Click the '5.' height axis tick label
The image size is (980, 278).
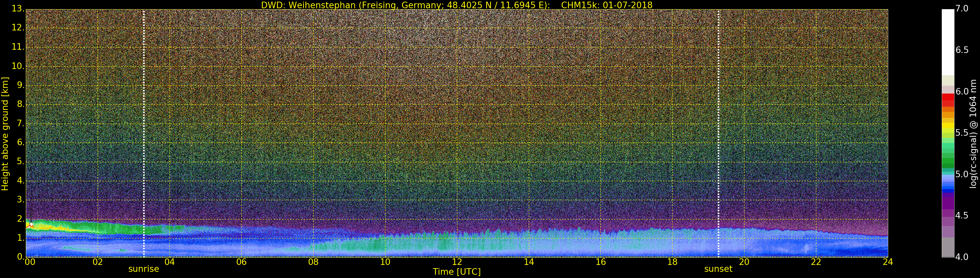tap(21, 162)
